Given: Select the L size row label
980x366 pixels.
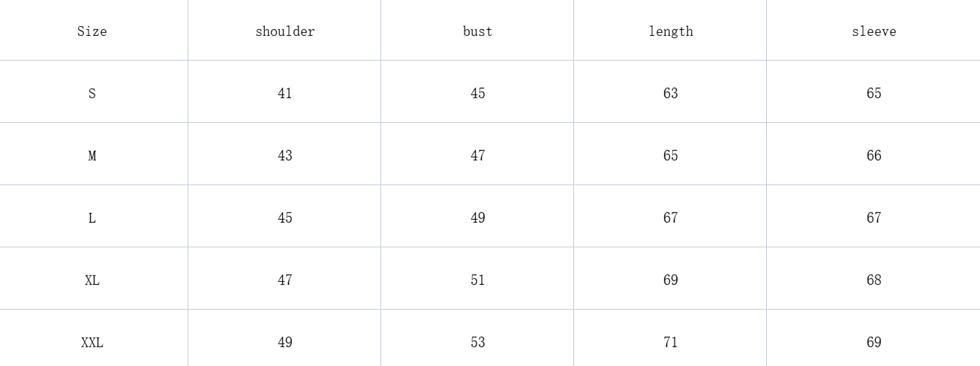Looking at the screenshot, I should click(x=92, y=218).
